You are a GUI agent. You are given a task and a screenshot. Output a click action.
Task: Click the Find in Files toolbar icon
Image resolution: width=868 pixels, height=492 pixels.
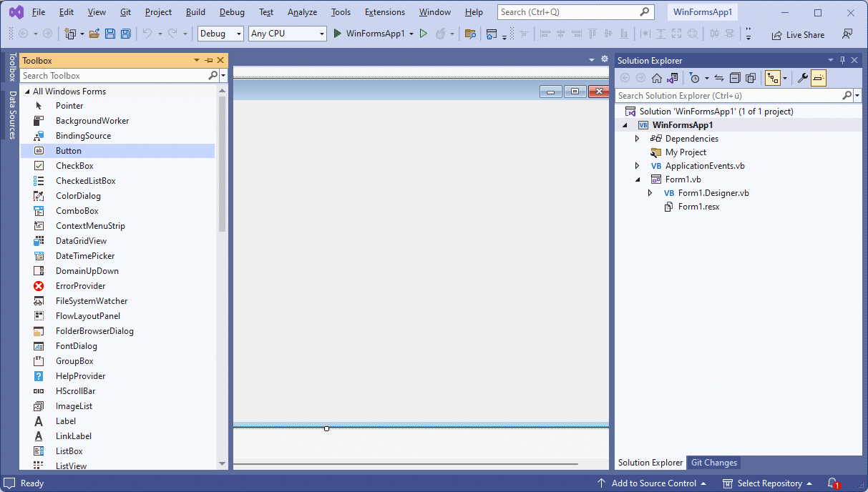click(x=470, y=34)
